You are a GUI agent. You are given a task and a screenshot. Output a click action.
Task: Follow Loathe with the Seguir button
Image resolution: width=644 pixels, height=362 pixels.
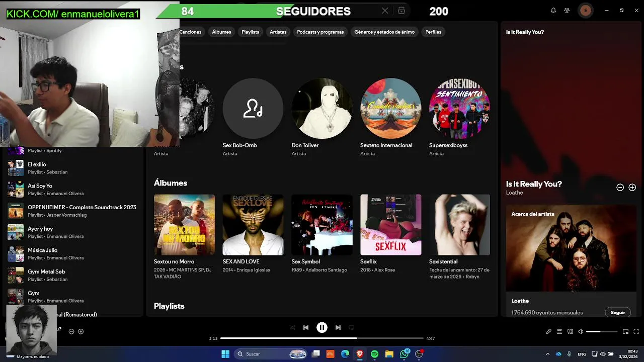[x=618, y=312]
